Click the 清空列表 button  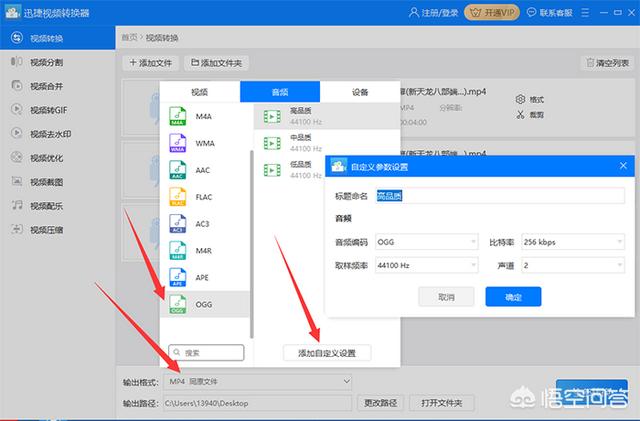608,63
